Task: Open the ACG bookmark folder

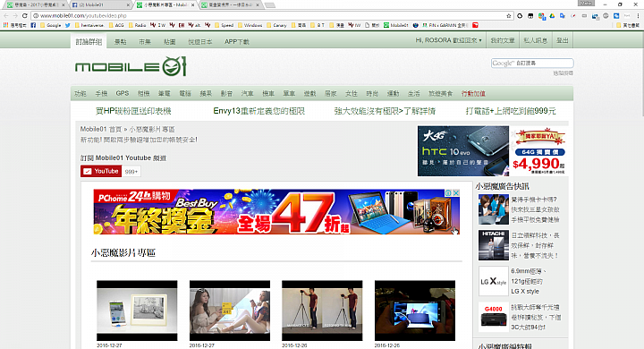Action: click(x=116, y=25)
